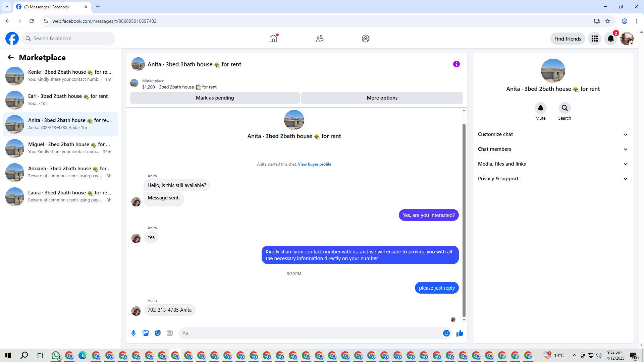Screen dimensions: 644x362
Task: Open the sticker picker icon
Action: tap(158, 333)
